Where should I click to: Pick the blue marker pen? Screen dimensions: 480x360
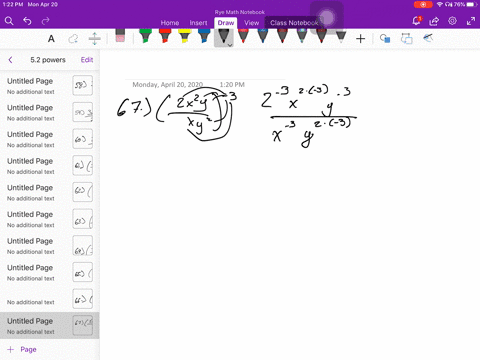tap(204, 36)
